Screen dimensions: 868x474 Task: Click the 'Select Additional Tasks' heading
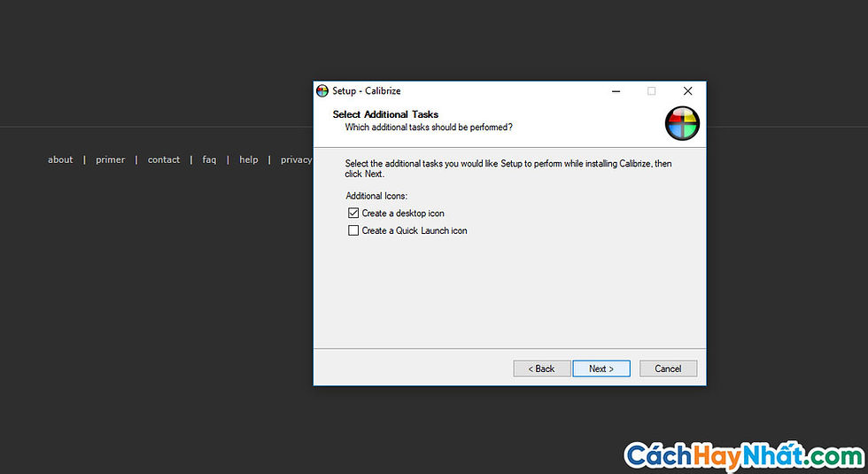(385, 114)
